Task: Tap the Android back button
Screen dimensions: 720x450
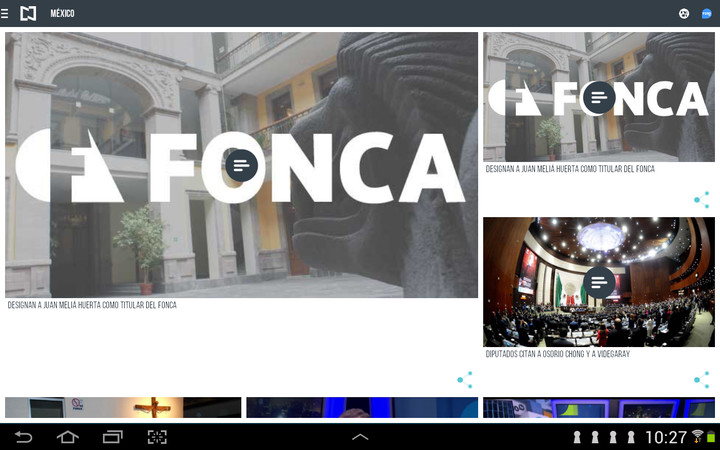Action: point(23,437)
